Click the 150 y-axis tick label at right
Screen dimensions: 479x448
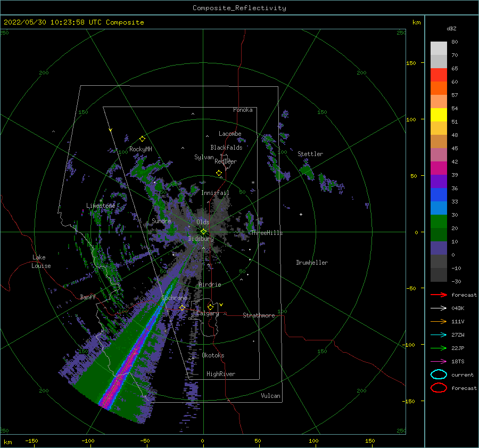[411, 63]
